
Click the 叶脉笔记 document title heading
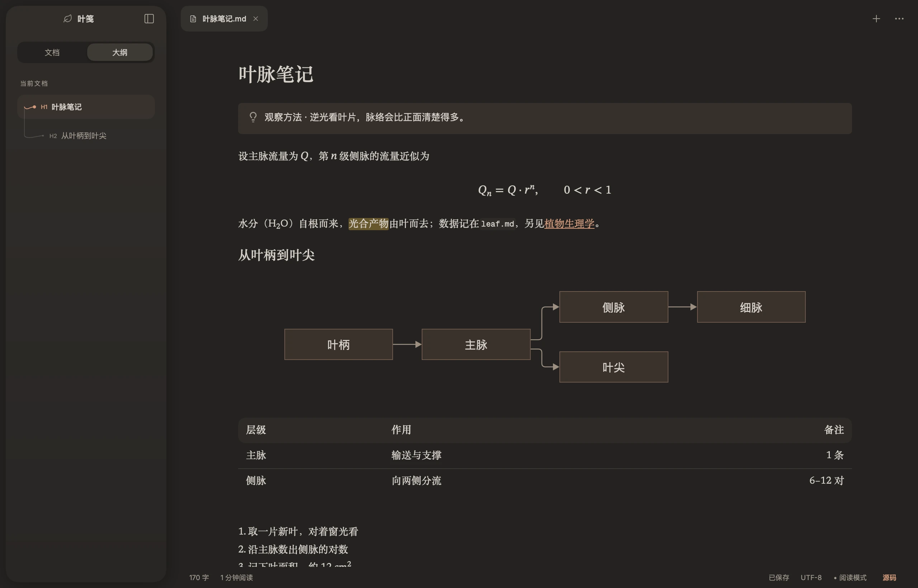tap(276, 74)
